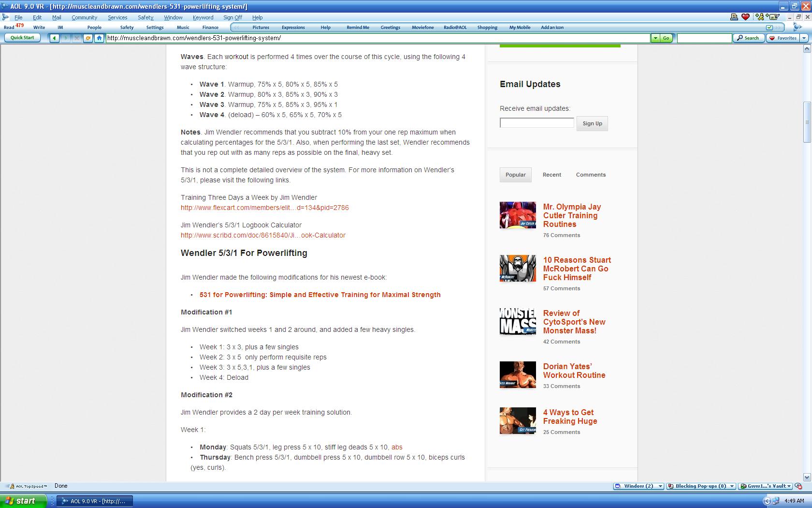Image resolution: width=812 pixels, height=508 pixels.
Task: Click the scrollbar down arrow
Action: pos(807,478)
